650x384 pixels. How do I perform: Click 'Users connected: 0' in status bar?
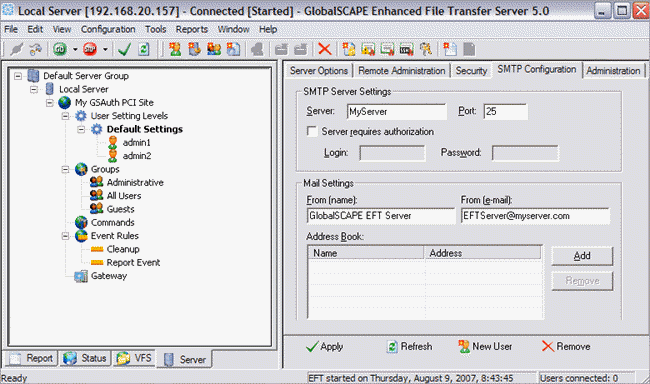click(x=579, y=378)
